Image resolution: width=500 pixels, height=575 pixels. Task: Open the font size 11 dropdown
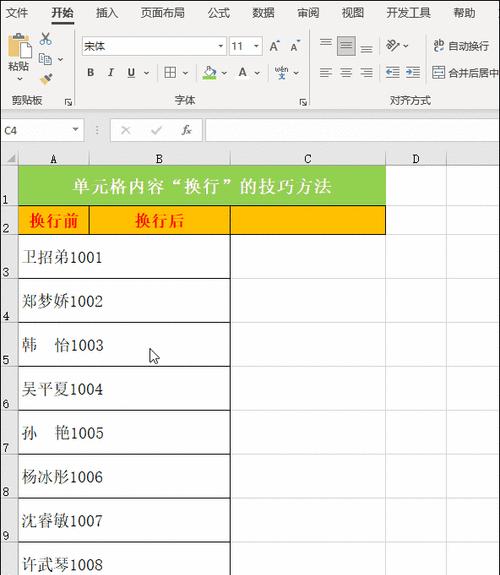[x=256, y=46]
